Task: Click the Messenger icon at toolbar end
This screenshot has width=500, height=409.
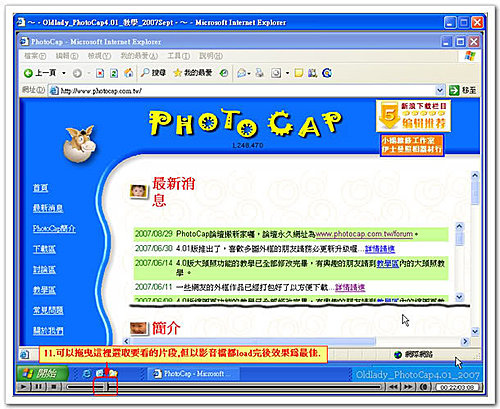Action: [327, 73]
